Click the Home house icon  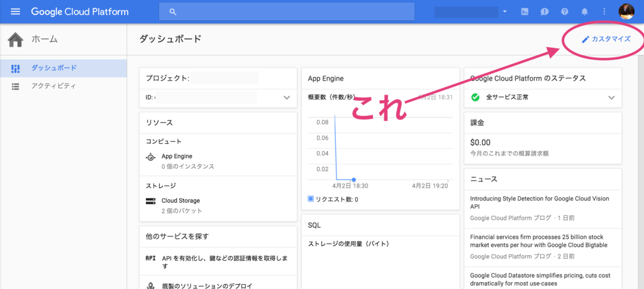(x=16, y=40)
